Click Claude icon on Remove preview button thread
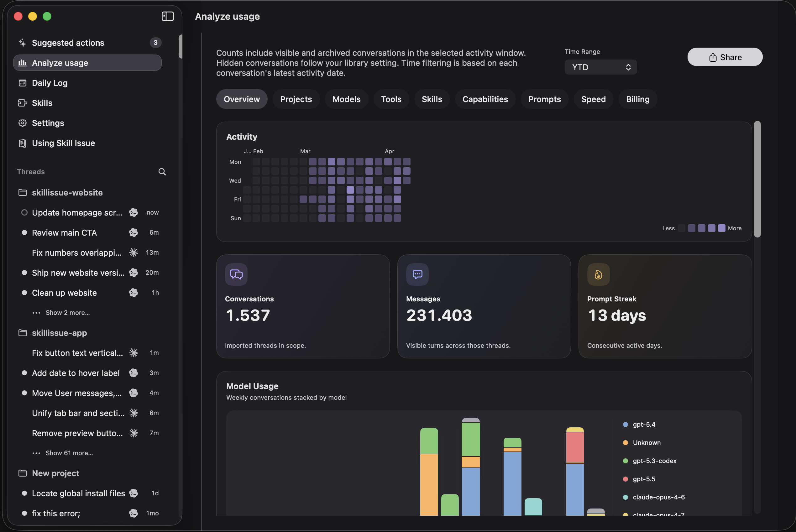796x532 pixels. [133, 433]
